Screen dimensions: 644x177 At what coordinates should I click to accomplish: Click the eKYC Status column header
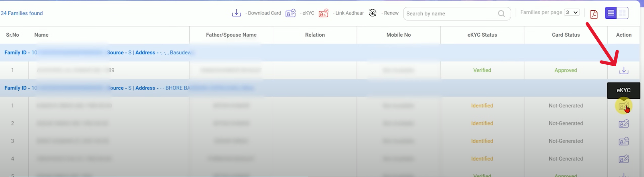point(482,35)
